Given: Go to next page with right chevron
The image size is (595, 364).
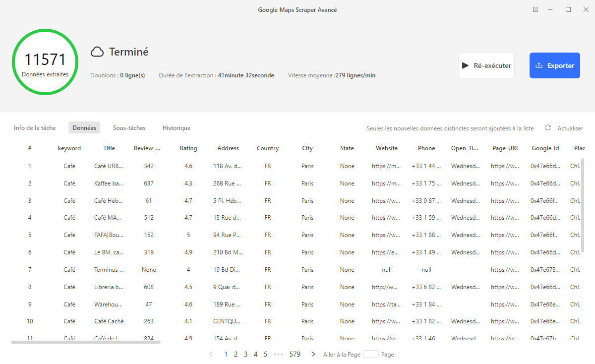Looking at the screenshot, I should 313,354.
